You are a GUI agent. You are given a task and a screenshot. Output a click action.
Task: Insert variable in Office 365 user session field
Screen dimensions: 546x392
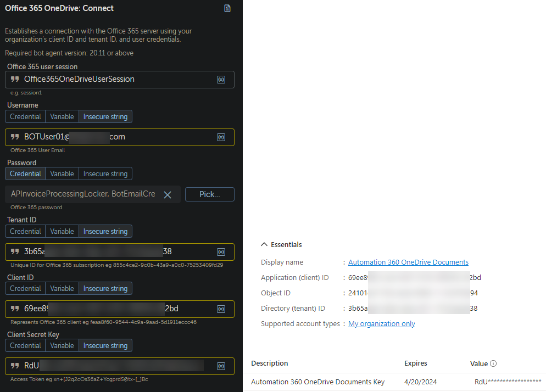pos(221,80)
